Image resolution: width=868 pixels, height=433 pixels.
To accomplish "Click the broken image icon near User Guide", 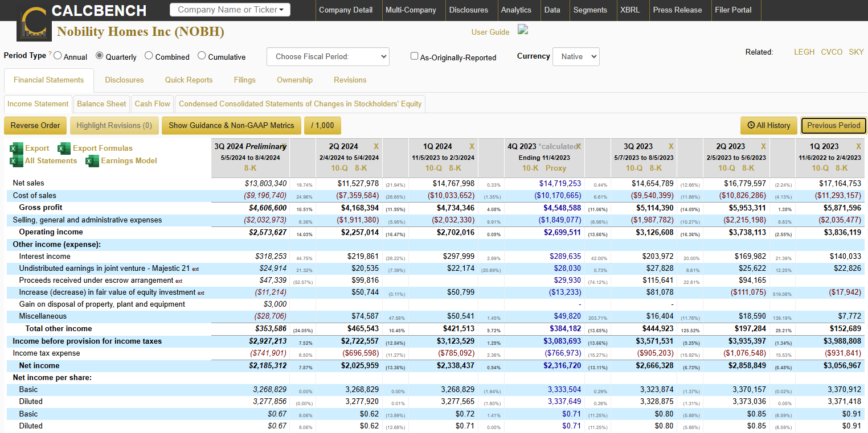I will 523,30.
